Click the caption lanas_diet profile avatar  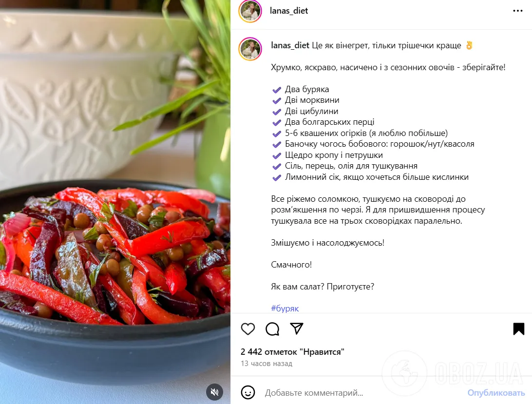pyautogui.click(x=250, y=49)
